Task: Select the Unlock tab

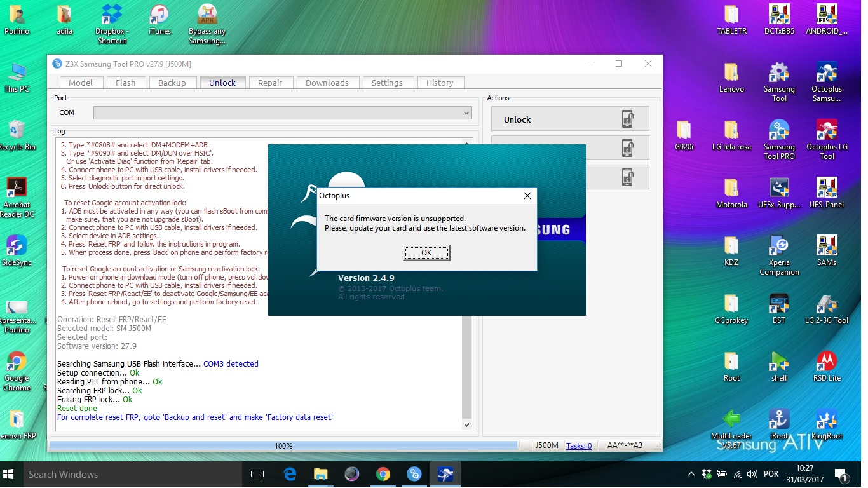Action: point(222,83)
